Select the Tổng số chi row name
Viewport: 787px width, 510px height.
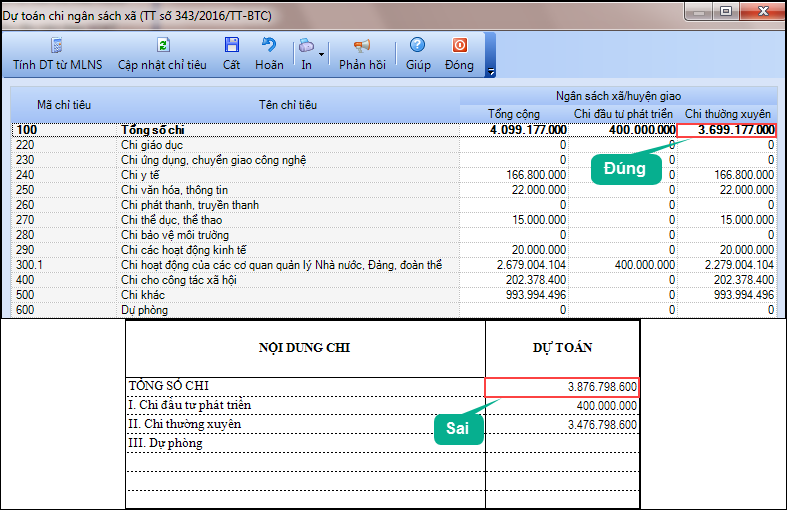(153, 130)
